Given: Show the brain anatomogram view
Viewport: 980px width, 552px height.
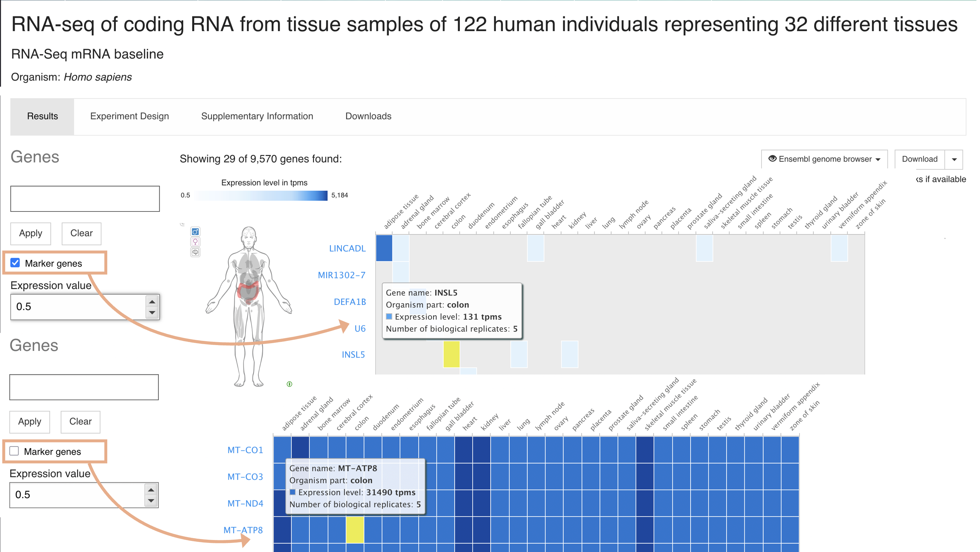Looking at the screenshot, I should pos(195,252).
